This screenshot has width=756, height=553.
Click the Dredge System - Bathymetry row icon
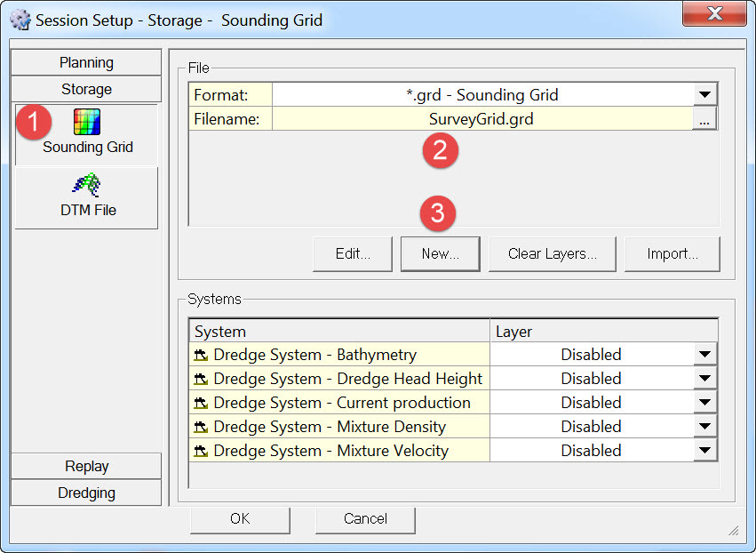(202, 355)
